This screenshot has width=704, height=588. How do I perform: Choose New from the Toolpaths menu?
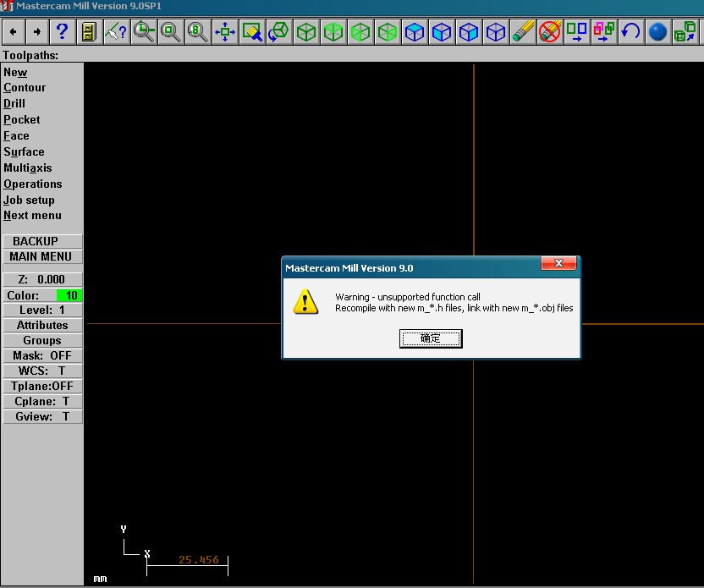click(15, 72)
